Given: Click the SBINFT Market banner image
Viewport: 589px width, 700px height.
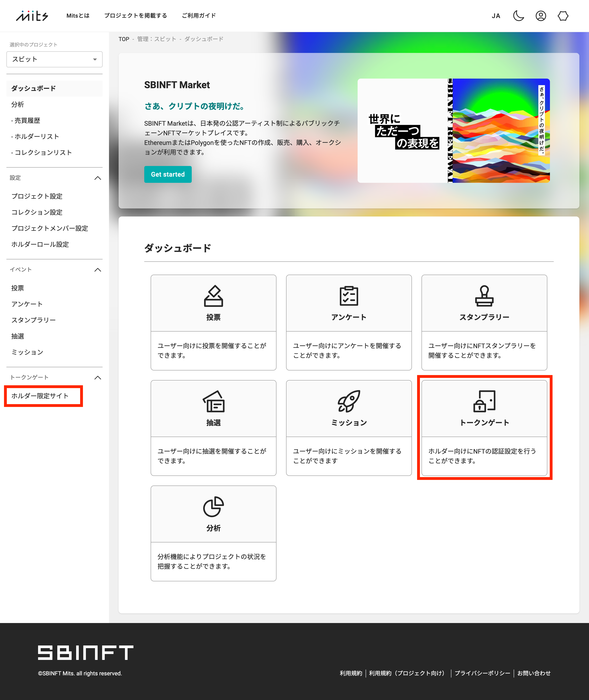Looking at the screenshot, I should coord(454,131).
